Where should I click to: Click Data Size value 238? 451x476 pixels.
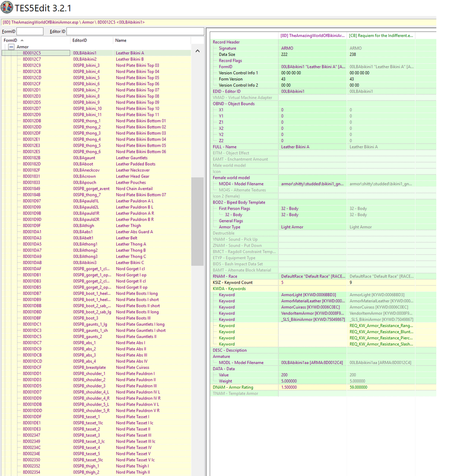pos(353,54)
